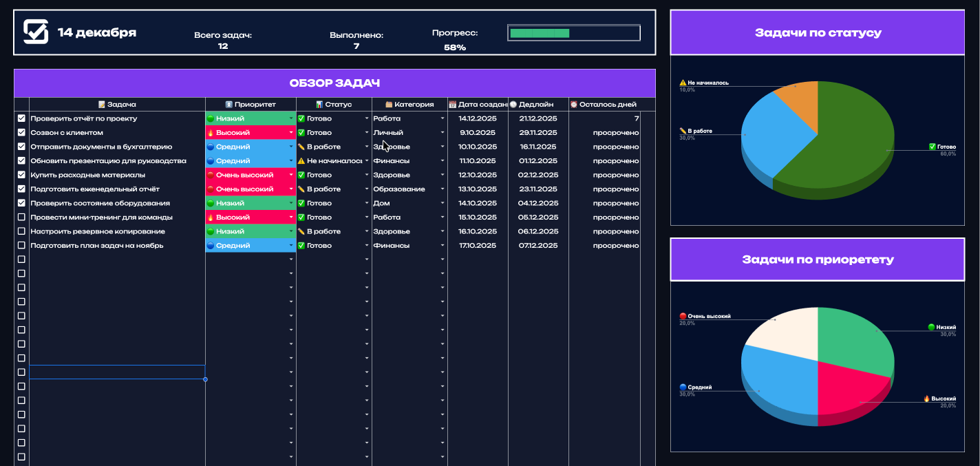Click the clock icon in the Дедлайн header
This screenshot has height=466, width=980.
pos(513,105)
